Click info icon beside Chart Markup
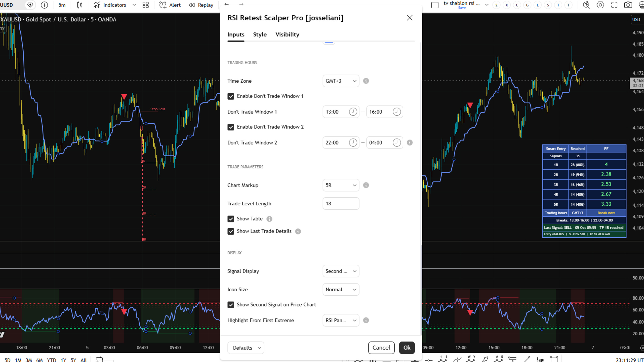 coord(366,185)
